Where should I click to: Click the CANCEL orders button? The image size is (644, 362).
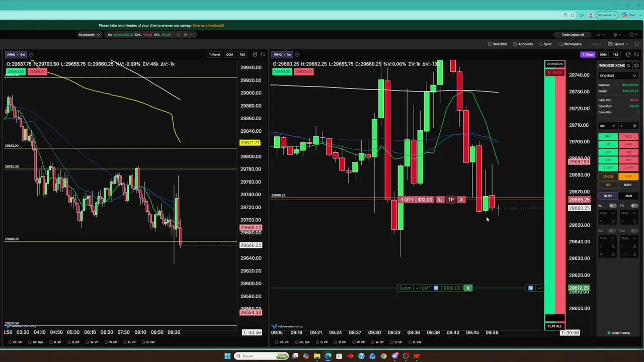(x=608, y=176)
